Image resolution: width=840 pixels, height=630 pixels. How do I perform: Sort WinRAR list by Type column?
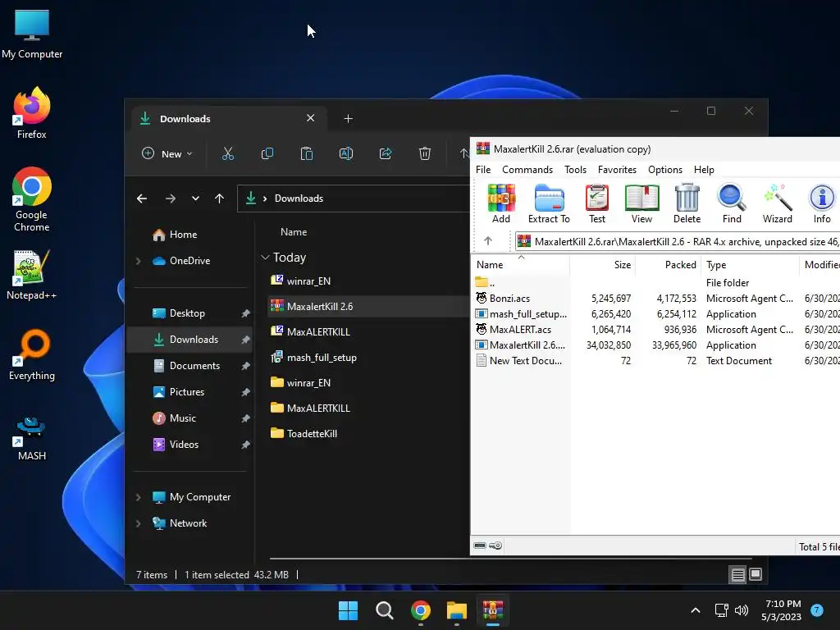[x=750, y=265]
